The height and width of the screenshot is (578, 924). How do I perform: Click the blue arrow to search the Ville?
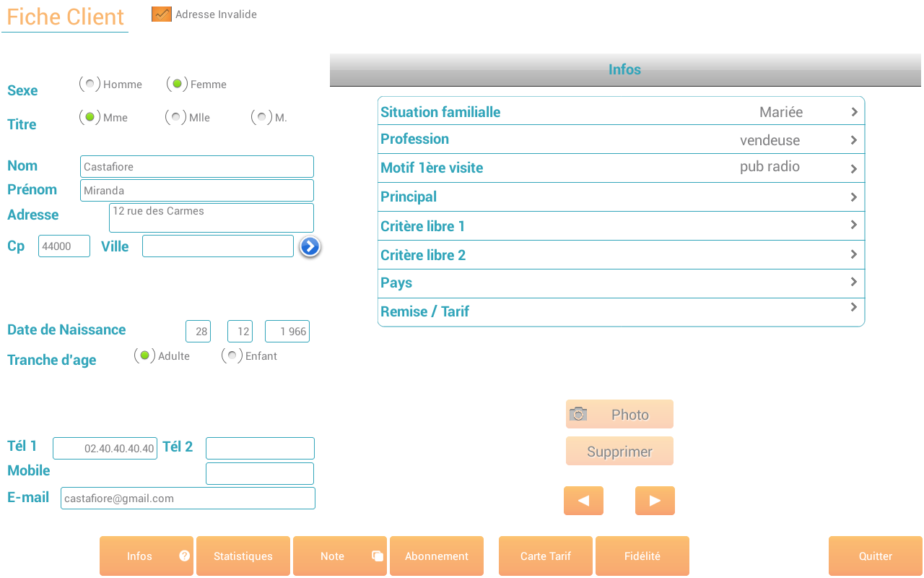pyautogui.click(x=309, y=246)
